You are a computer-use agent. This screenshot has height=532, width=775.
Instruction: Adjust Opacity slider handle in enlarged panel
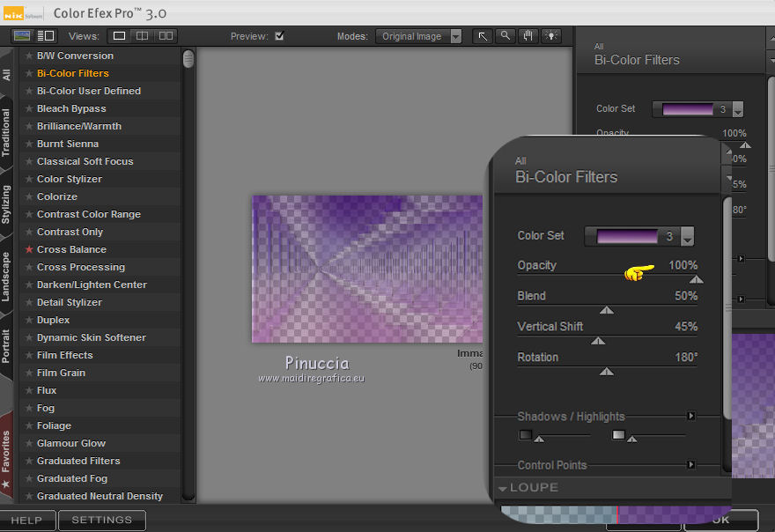tap(697, 280)
